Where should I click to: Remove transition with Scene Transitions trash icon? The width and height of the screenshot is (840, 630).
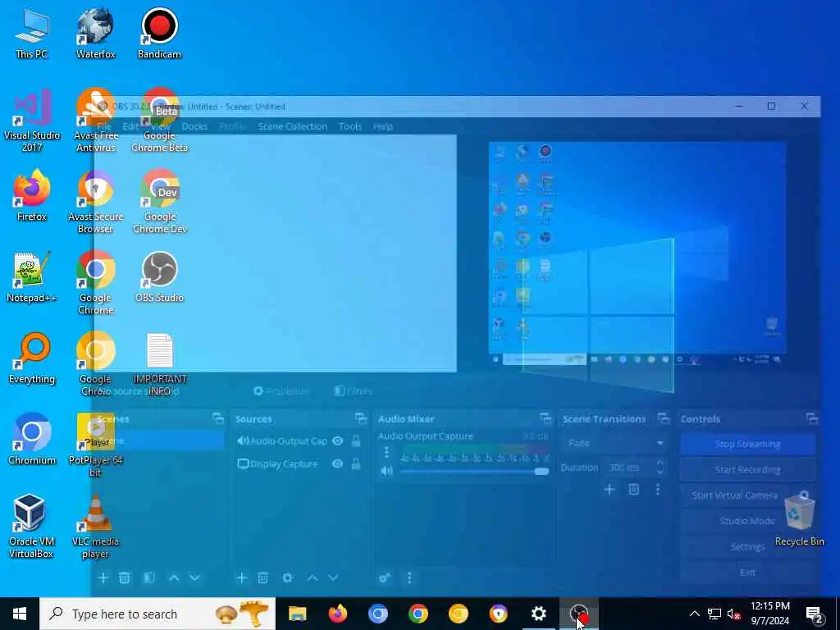[x=633, y=489]
